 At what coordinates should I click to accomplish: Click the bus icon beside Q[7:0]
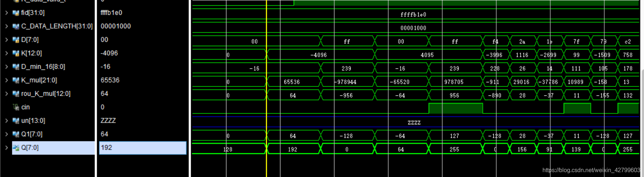click(x=16, y=148)
